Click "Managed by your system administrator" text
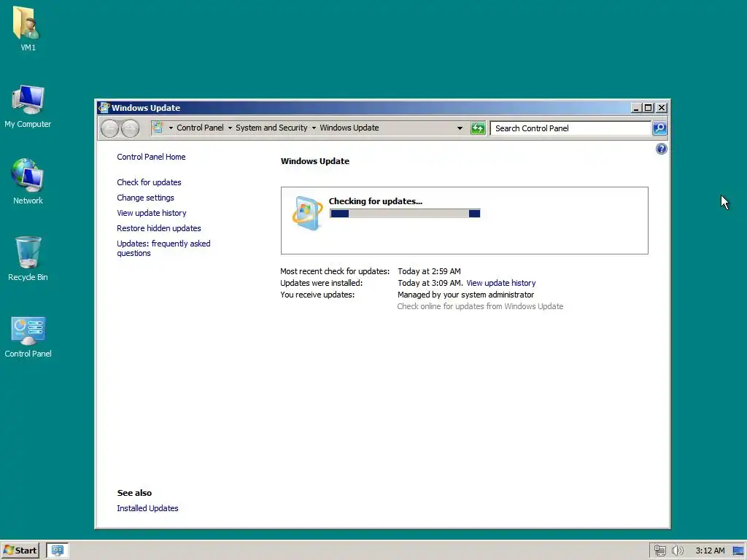This screenshot has height=560, width=747. click(x=465, y=295)
